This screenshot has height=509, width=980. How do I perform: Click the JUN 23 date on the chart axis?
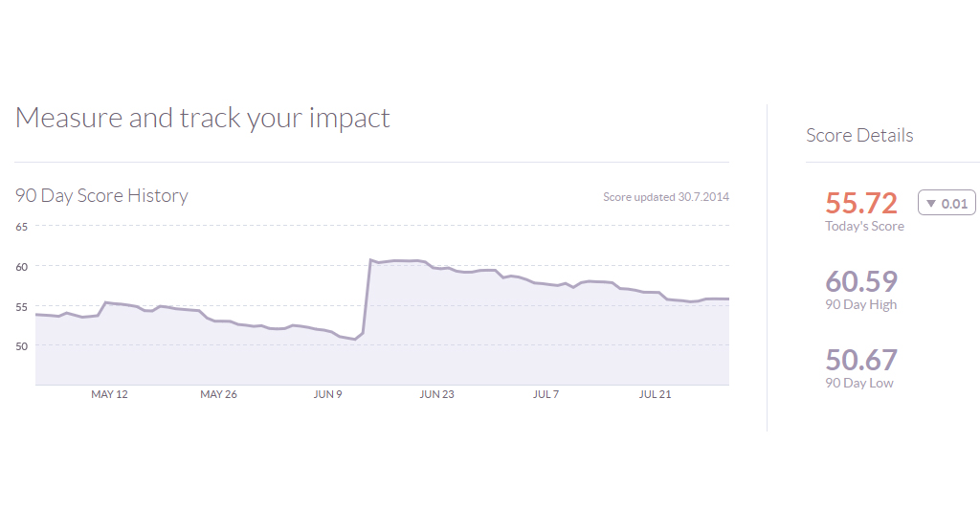pyautogui.click(x=436, y=394)
